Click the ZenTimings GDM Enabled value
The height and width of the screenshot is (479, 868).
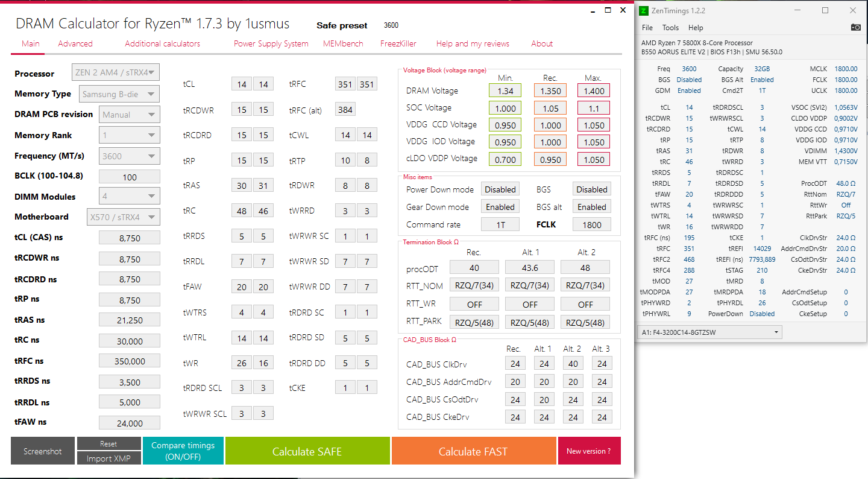pos(689,90)
